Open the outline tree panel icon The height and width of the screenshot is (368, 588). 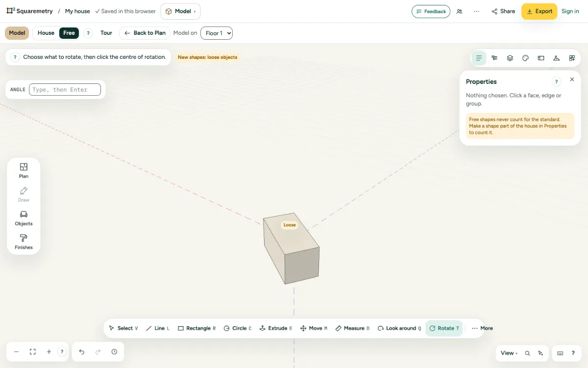tap(494, 58)
